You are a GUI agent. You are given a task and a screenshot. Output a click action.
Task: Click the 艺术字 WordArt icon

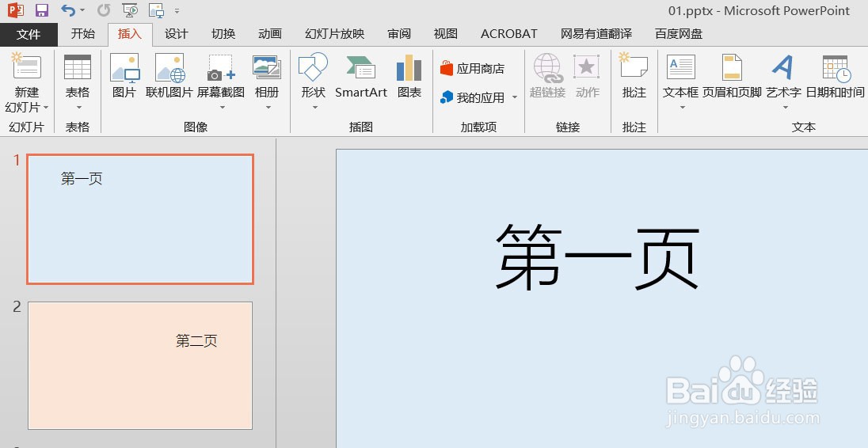783,67
